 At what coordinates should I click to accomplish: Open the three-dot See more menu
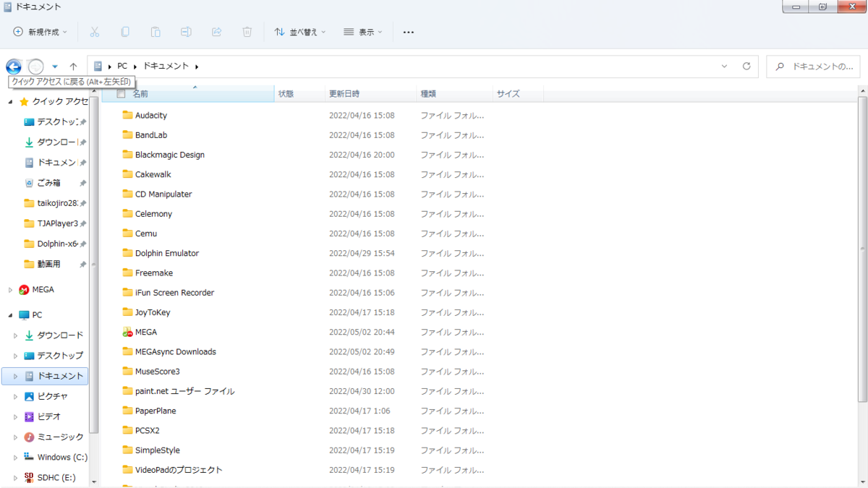409,32
